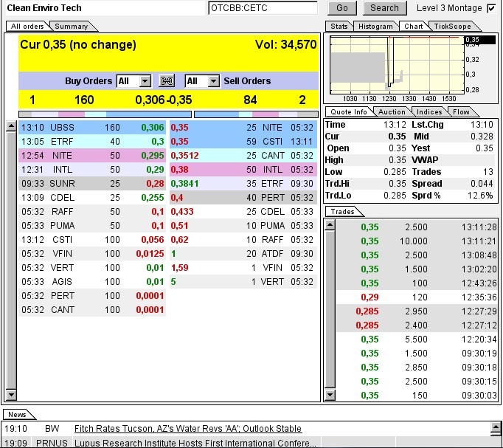The height and width of the screenshot is (448, 503).
Task: Click the Trades list scroll up arrow
Action: [330, 225]
